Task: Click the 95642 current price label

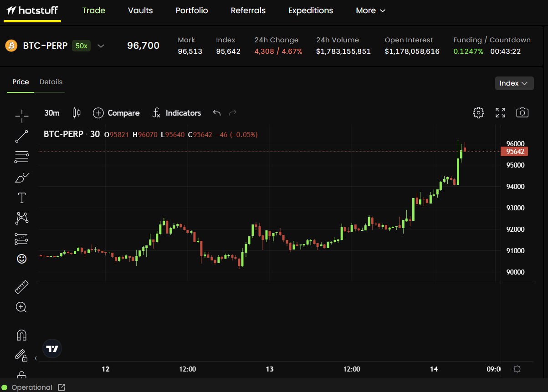Action: (x=514, y=152)
